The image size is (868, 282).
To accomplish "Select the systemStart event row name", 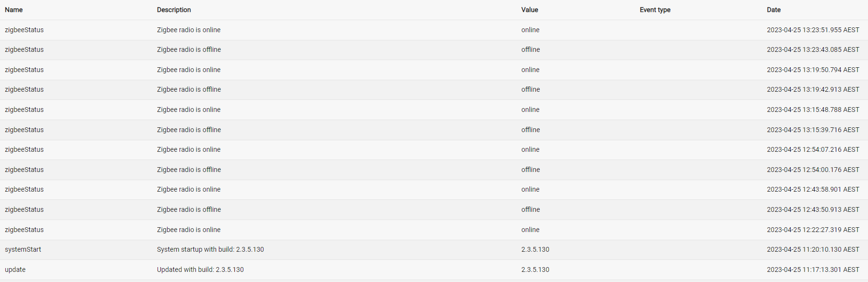I will [23, 249].
